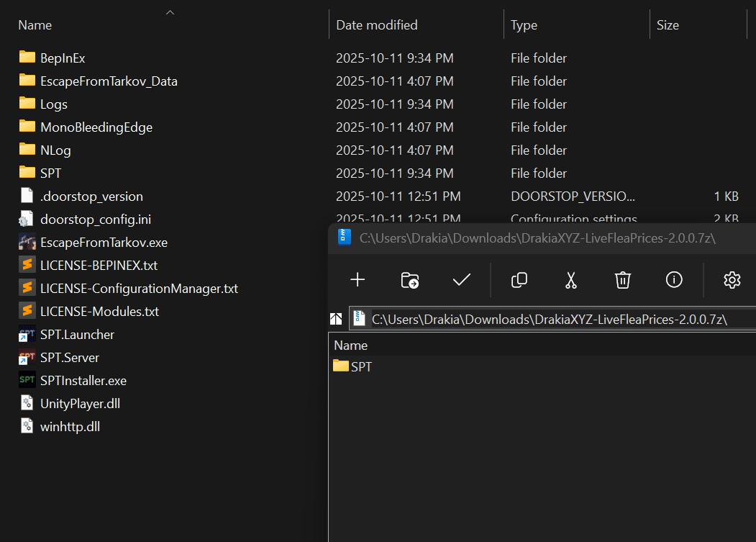Click the Copy icon in archive toolbar
Viewport: 756px width, 542px height.
pyautogui.click(x=519, y=280)
